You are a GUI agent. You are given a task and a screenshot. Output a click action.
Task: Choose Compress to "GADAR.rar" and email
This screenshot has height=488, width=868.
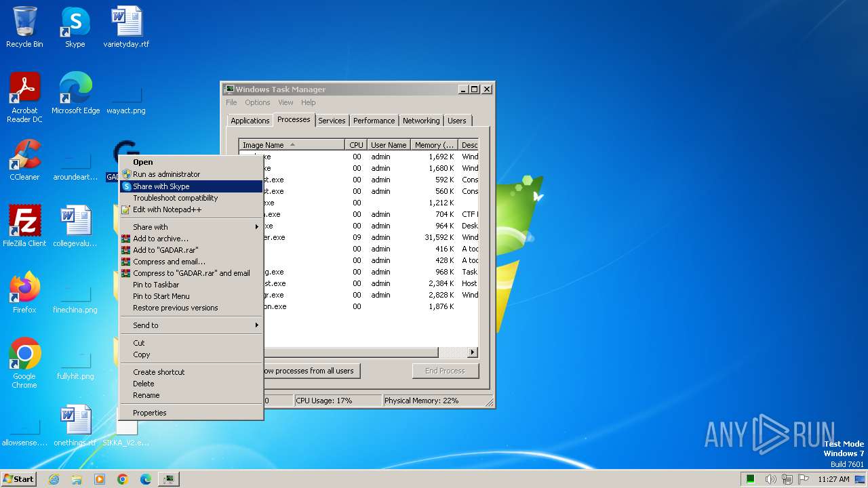point(191,273)
